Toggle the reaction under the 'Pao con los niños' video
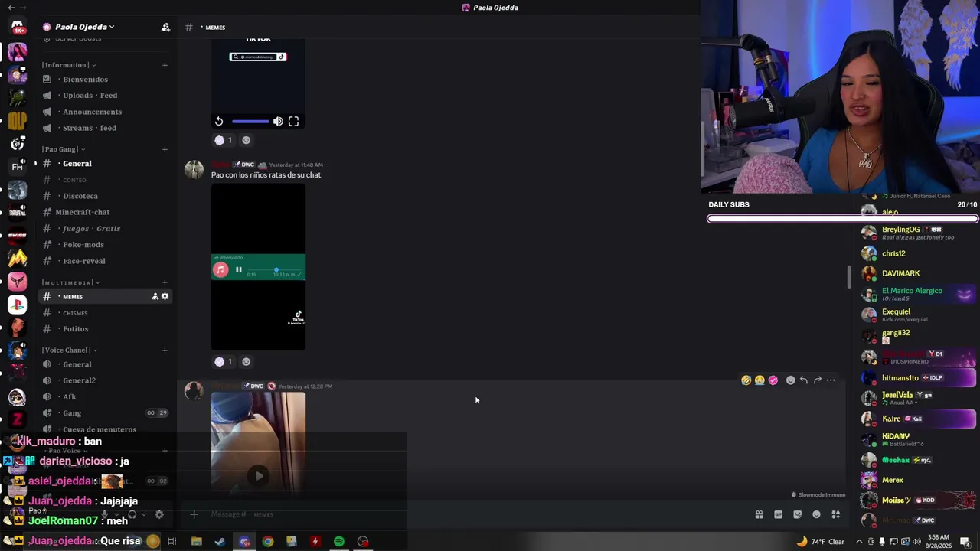 224,361
